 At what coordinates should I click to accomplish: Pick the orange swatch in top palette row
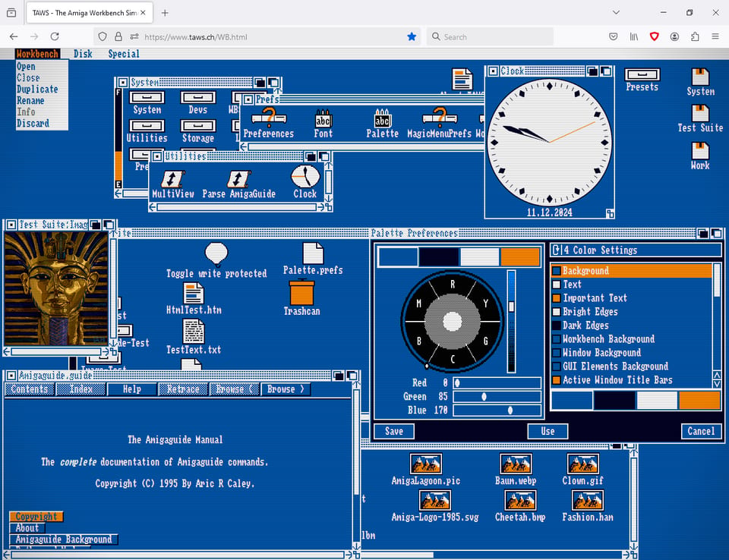(519, 257)
